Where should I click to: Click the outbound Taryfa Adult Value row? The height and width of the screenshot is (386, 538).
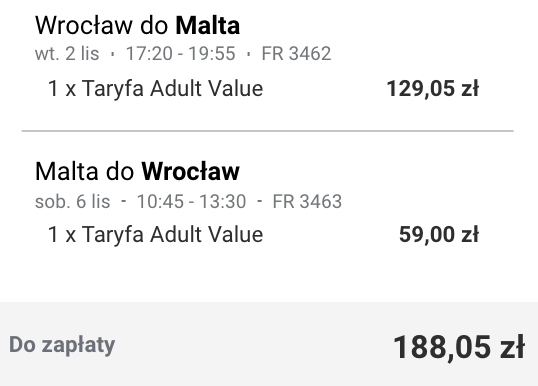(263, 88)
